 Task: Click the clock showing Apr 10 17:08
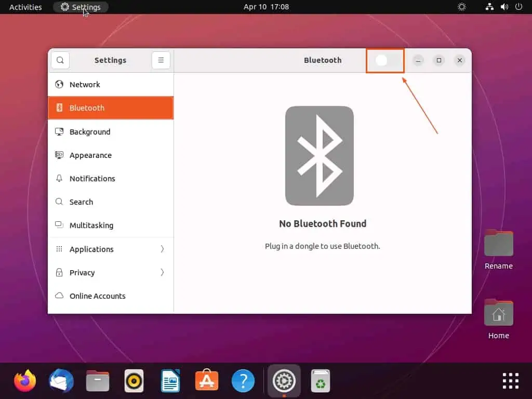[x=266, y=7]
